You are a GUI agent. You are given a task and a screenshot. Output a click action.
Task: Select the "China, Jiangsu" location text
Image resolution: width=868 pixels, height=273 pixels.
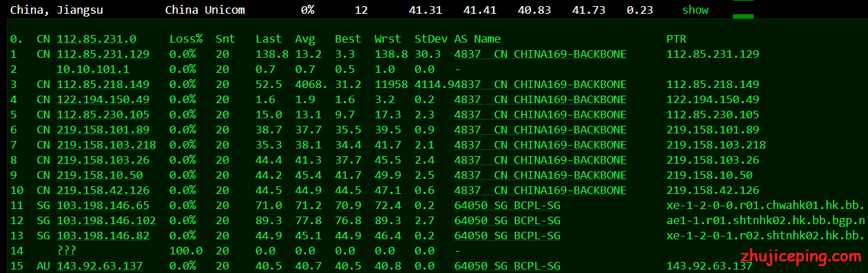[x=56, y=10]
